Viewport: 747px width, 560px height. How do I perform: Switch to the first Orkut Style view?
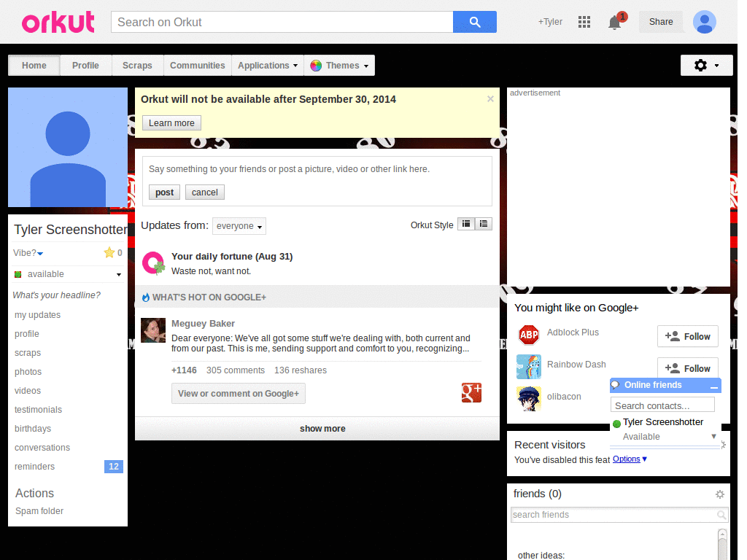tap(466, 224)
